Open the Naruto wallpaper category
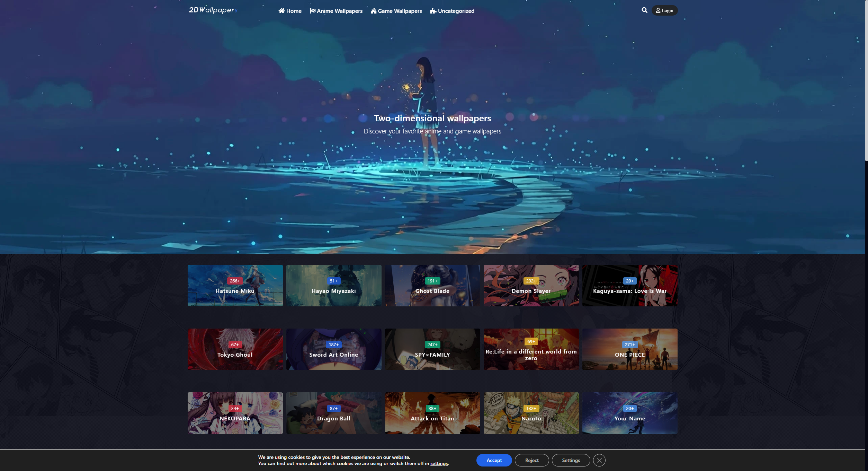 (x=531, y=413)
